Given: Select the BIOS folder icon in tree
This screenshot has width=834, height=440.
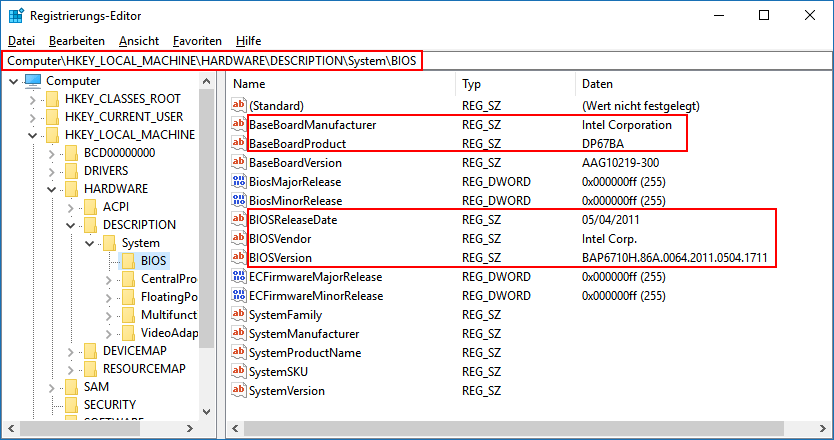Looking at the screenshot, I should tap(127, 261).
